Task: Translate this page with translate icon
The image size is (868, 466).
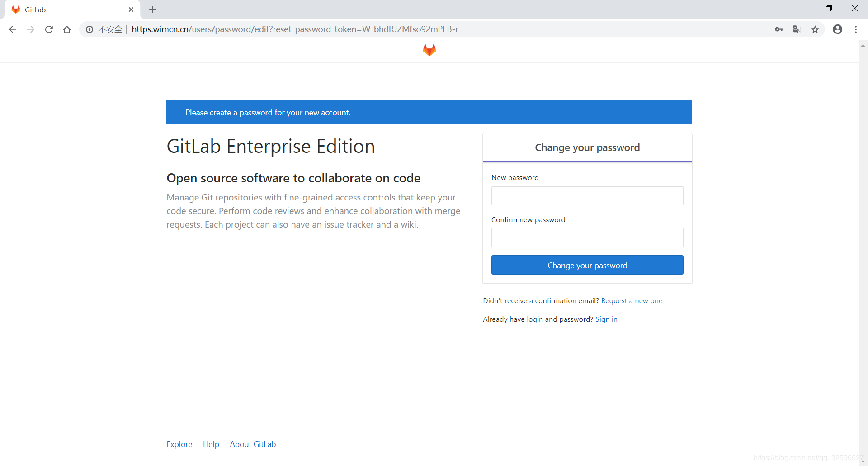Action: click(797, 29)
